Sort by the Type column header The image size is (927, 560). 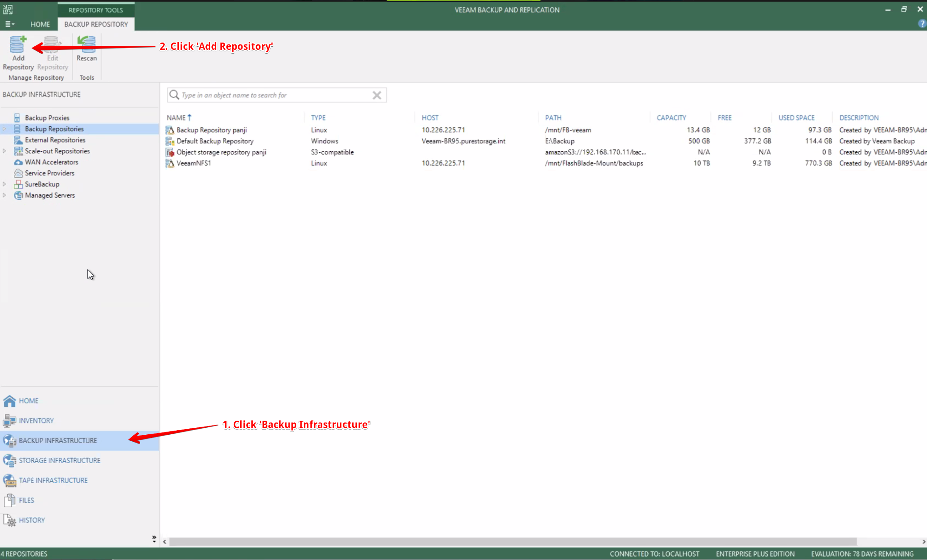pos(318,118)
